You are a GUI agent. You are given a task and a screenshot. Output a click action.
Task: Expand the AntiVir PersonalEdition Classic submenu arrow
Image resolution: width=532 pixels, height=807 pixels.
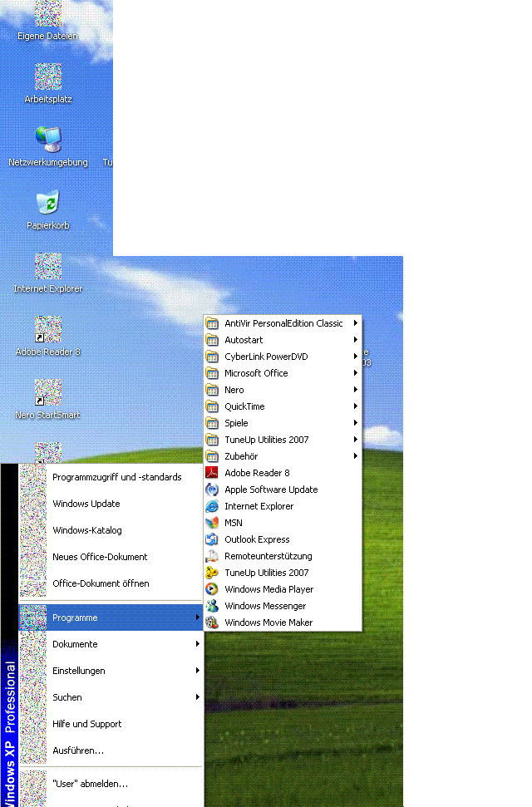[355, 323]
